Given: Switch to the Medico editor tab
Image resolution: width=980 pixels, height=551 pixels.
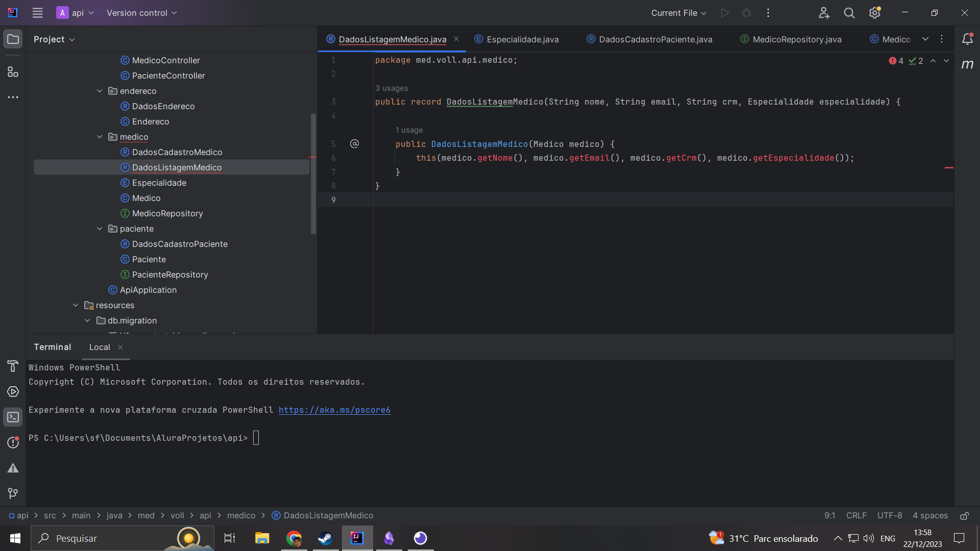Looking at the screenshot, I should click(890, 39).
